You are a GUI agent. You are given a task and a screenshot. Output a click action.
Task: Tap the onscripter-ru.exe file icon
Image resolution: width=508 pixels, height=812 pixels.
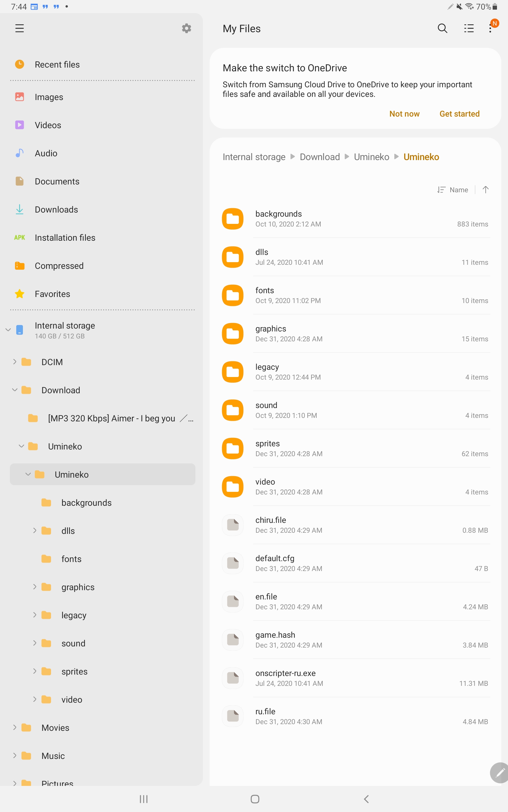click(233, 678)
